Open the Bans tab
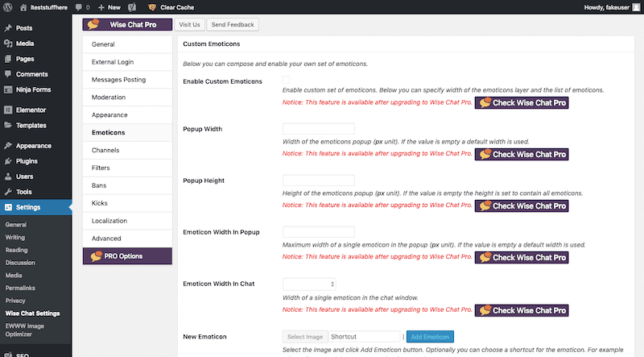The height and width of the screenshot is (357, 644). (127, 185)
